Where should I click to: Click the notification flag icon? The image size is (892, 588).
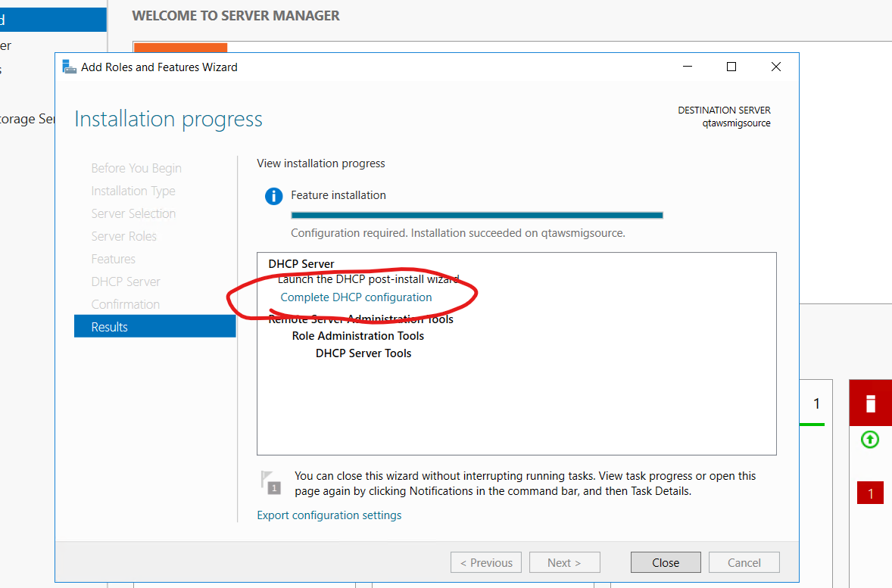point(271,482)
